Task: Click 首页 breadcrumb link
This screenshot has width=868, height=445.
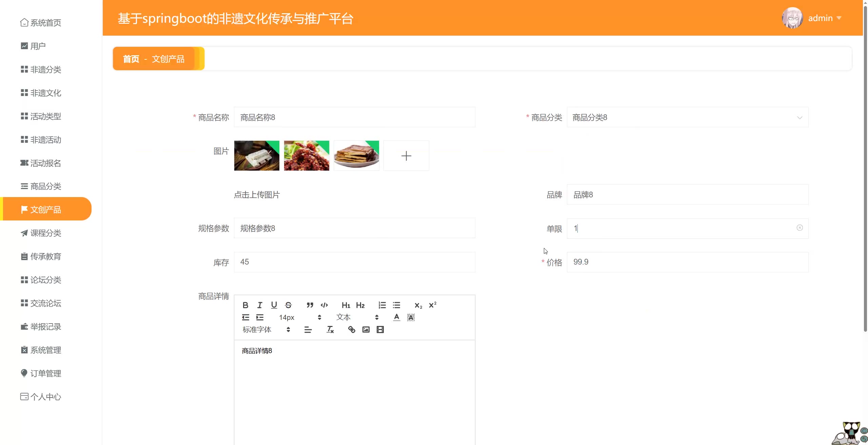Action: pyautogui.click(x=131, y=59)
